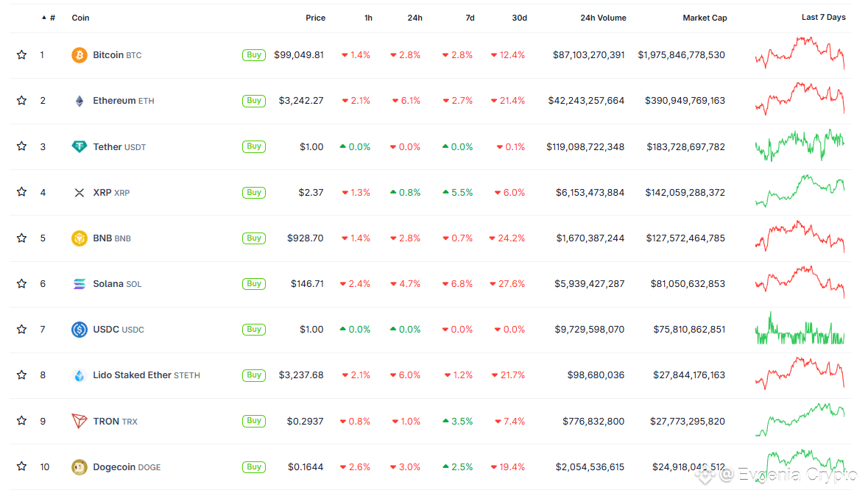Sort by the 7d column header
This screenshot has height=493, width=868.
pos(470,18)
